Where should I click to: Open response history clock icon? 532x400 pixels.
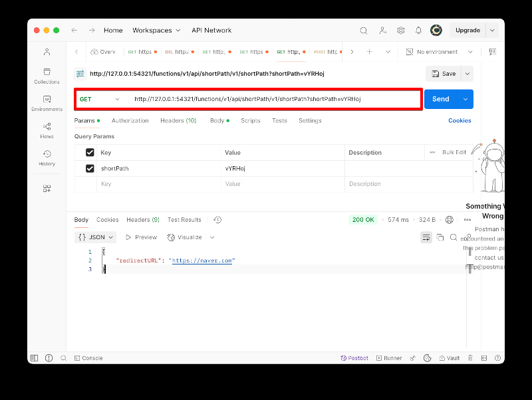tap(217, 220)
